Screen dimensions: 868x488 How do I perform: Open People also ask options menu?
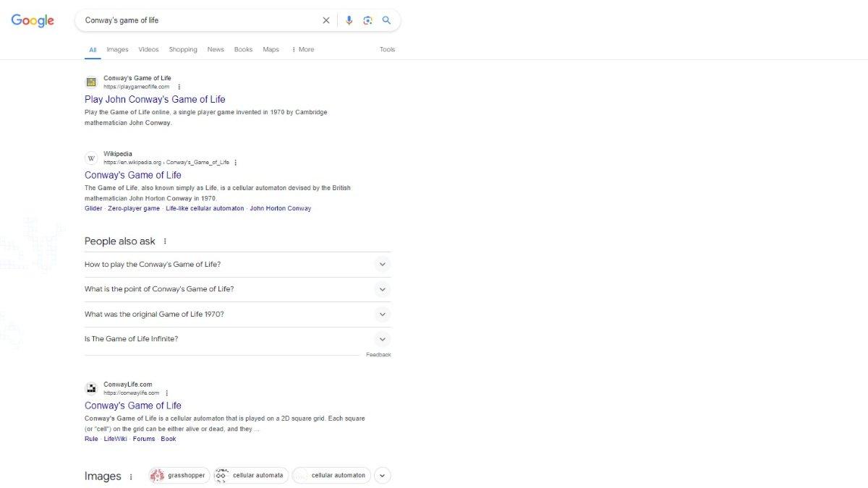(165, 241)
